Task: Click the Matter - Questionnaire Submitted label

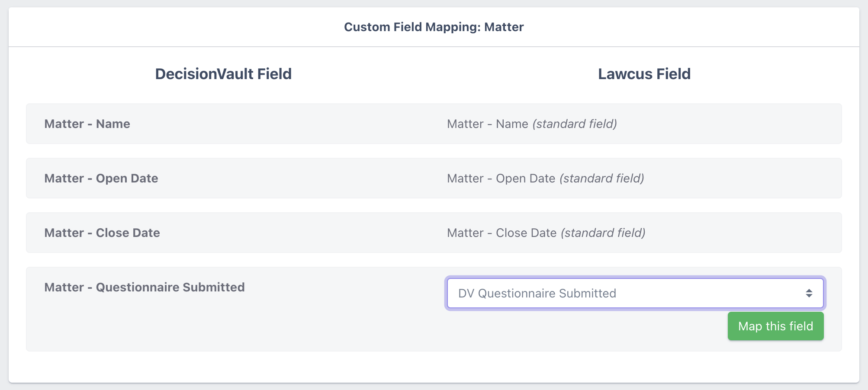Action: coord(144,287)
